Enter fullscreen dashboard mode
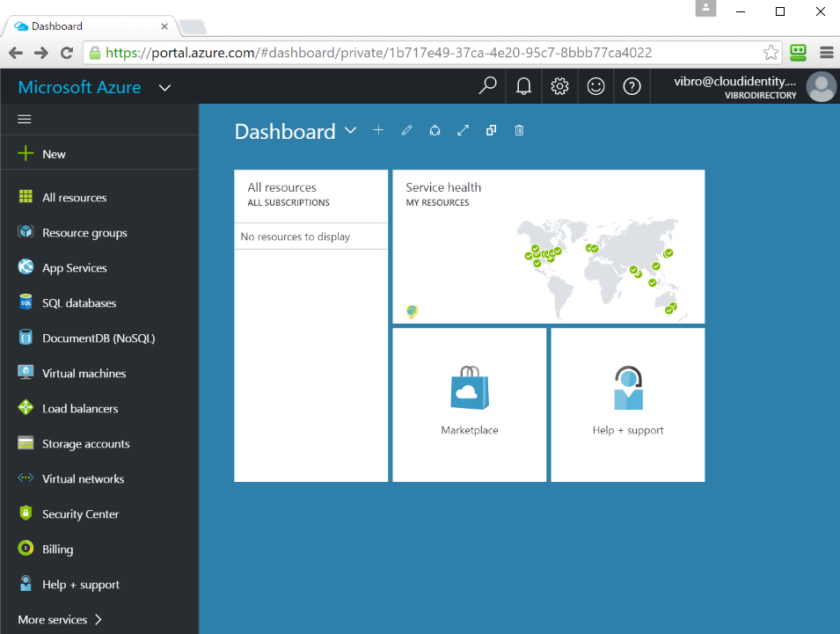Viewport: 840px width, 634px height. [x=463, y=130]
